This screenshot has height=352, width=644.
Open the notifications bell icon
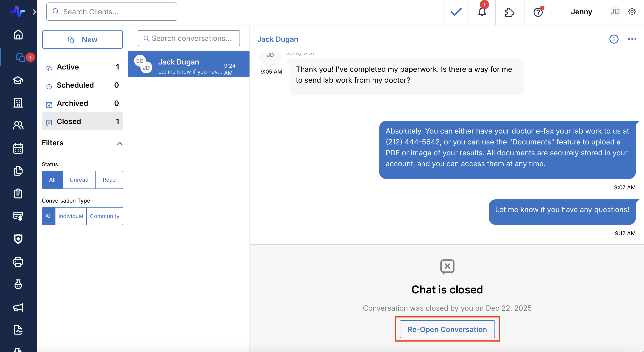482,12
